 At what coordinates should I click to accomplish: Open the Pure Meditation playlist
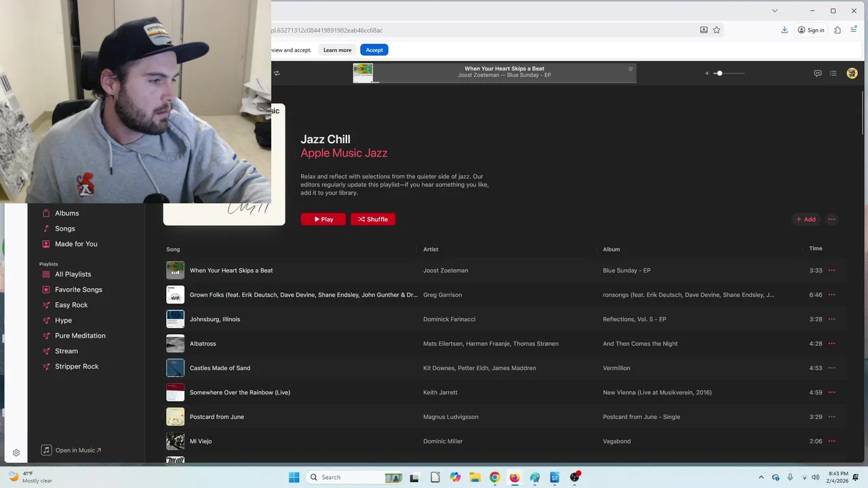tap(80, 335)
